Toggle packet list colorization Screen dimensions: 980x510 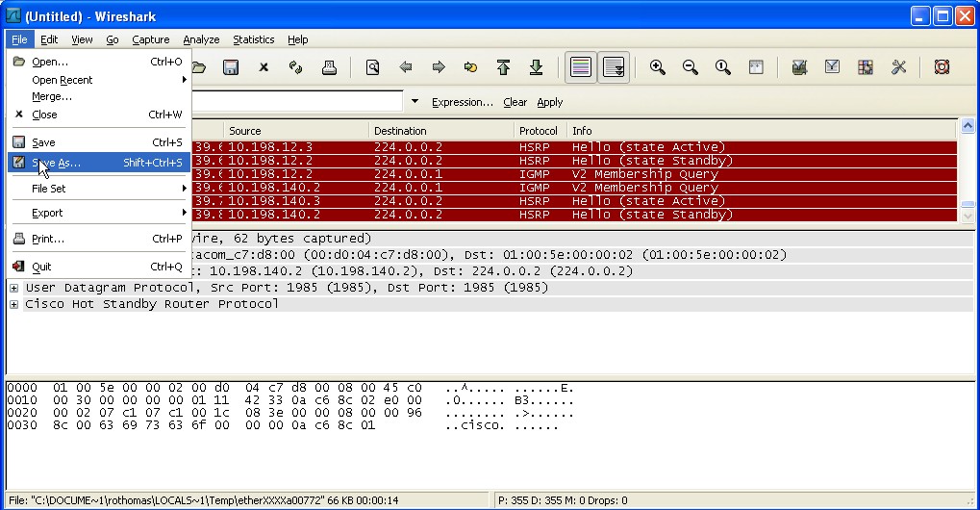[x=580, y=67]
